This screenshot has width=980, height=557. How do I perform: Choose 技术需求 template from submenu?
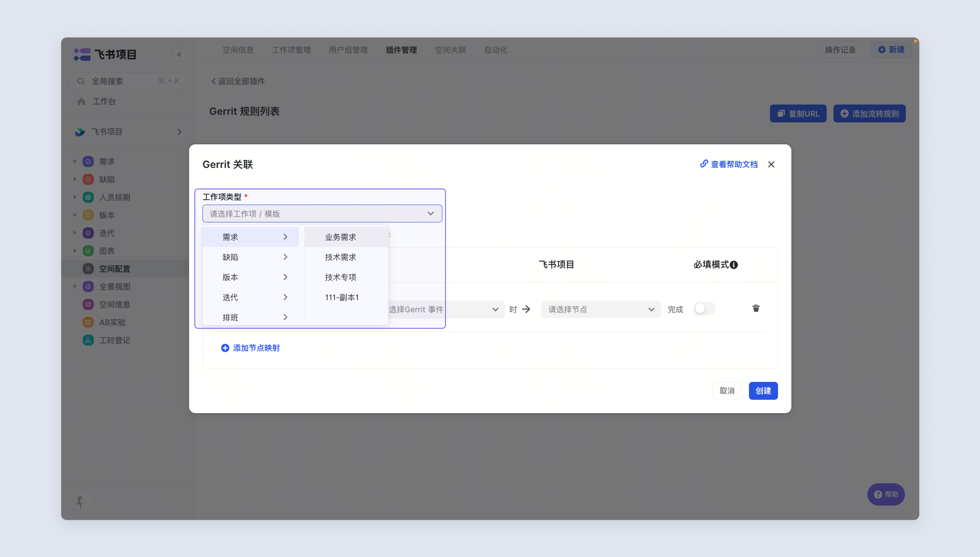coord(346,257)
